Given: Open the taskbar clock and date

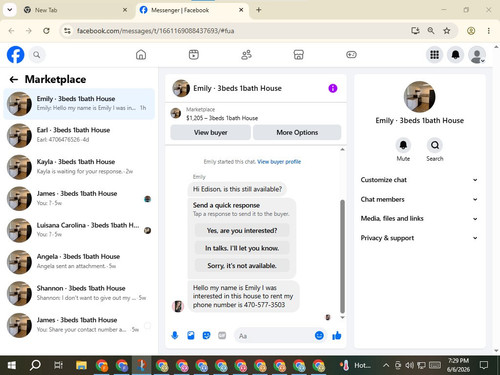Looking at the screenshot, I should [458, 365].
